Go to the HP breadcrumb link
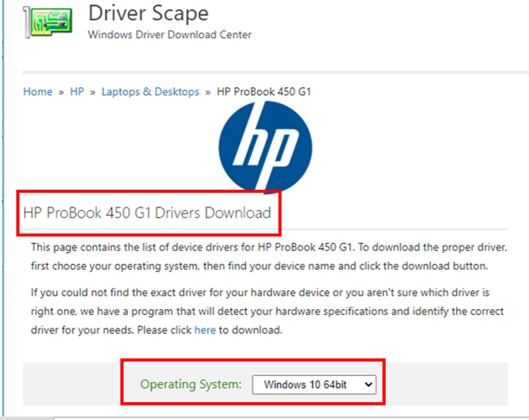This screenshot has width=529, height=420. [x=77, y=91]
